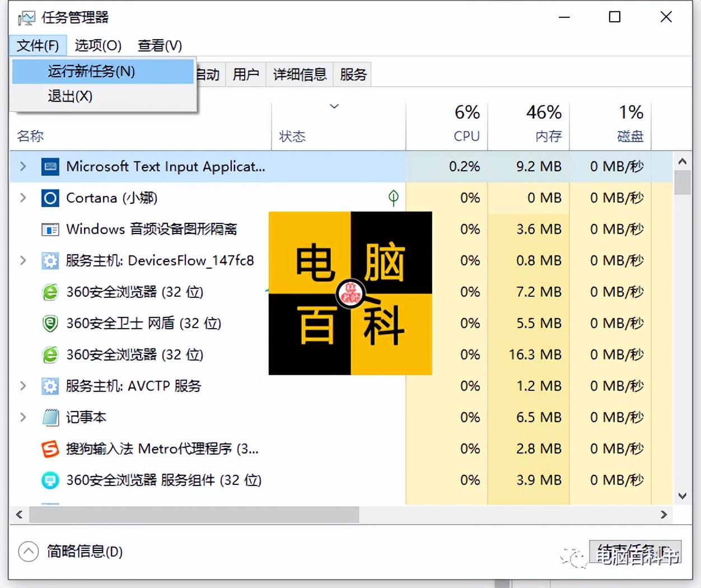This screenshot has width=701, height=588.
Task: Switch to the 服务 tab
Action: click(x=352, y=73)
